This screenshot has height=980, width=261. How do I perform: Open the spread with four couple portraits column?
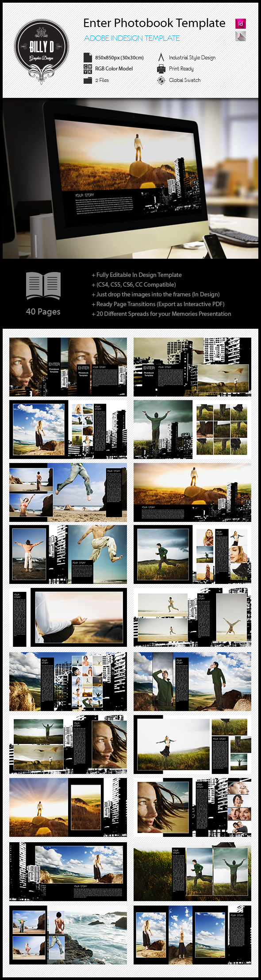click(x=192, y=807)
